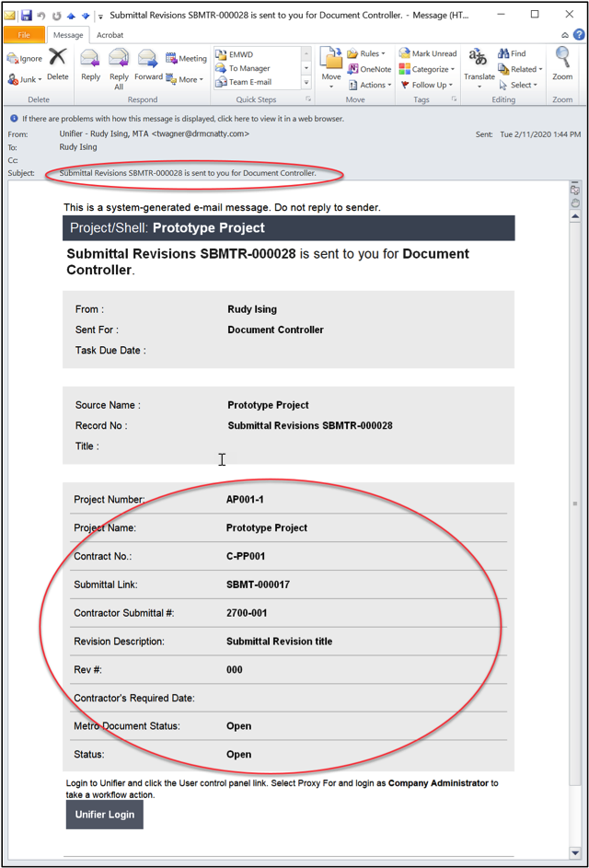Click the Project/Shell Prototype Project header

tap(288, 228)
